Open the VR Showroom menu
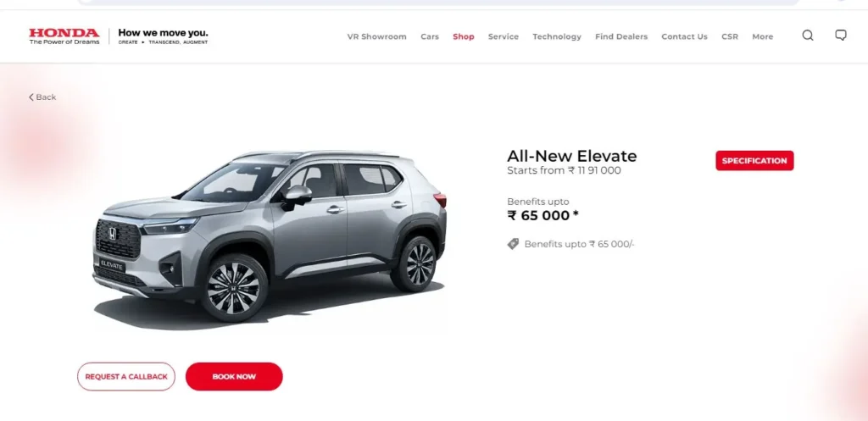Image resolution: width=868 pixels, height=421 pixels. [376, 36]
